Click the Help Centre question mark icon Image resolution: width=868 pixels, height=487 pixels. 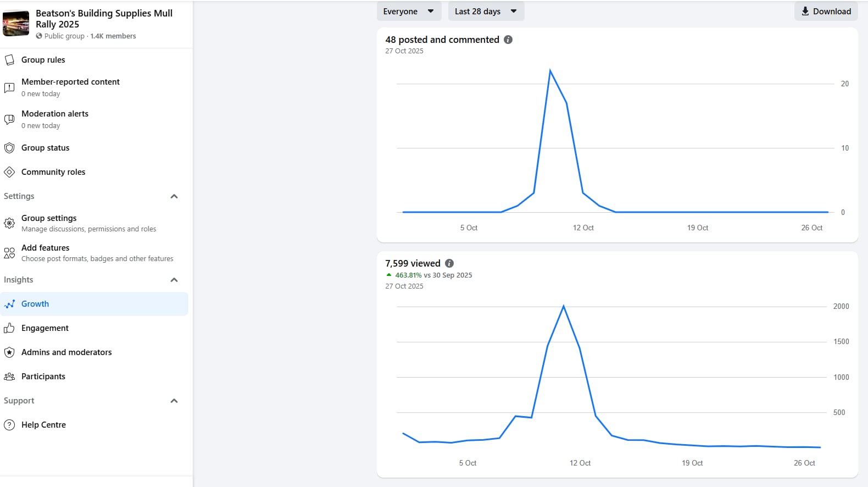(9, 425)
